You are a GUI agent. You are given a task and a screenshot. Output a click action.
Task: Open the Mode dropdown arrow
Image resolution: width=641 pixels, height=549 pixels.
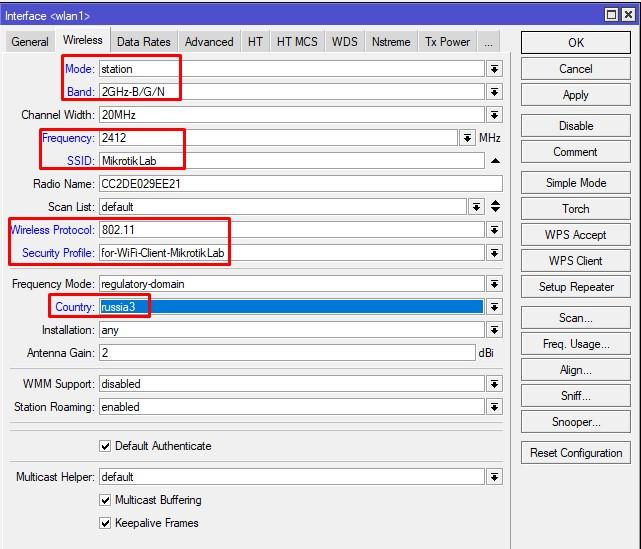click(494, 69)
